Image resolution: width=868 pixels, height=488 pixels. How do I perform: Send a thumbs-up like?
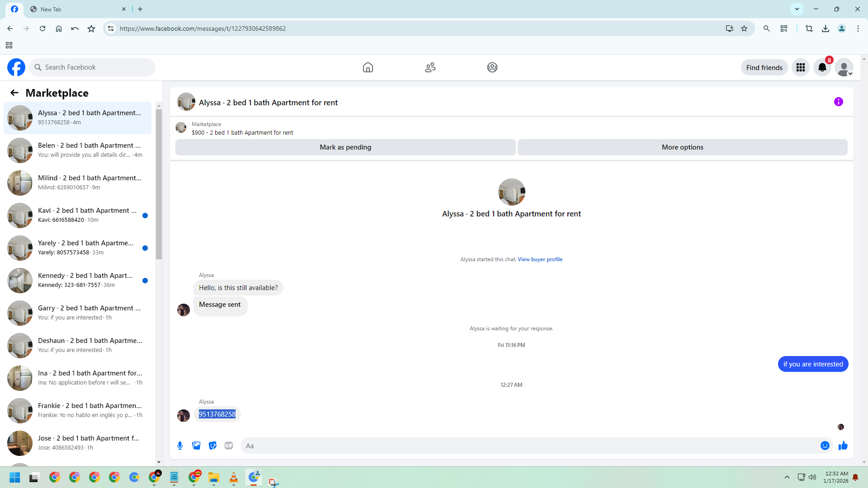pos(843,446)
